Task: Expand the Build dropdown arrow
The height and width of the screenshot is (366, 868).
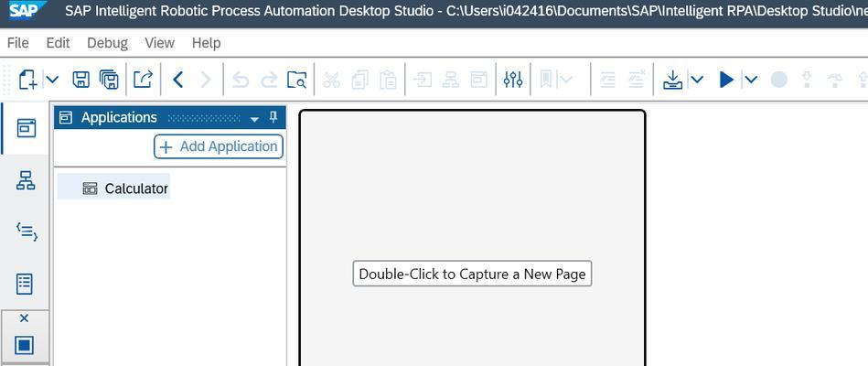Action: [697, 80]
